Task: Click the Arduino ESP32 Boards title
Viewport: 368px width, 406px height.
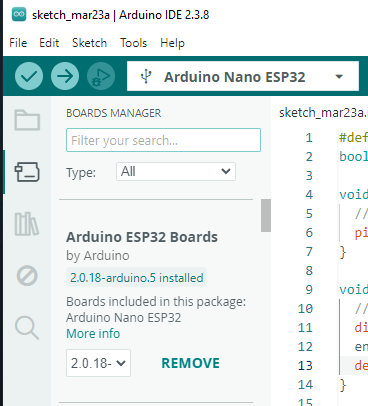Action: [142, 237]
